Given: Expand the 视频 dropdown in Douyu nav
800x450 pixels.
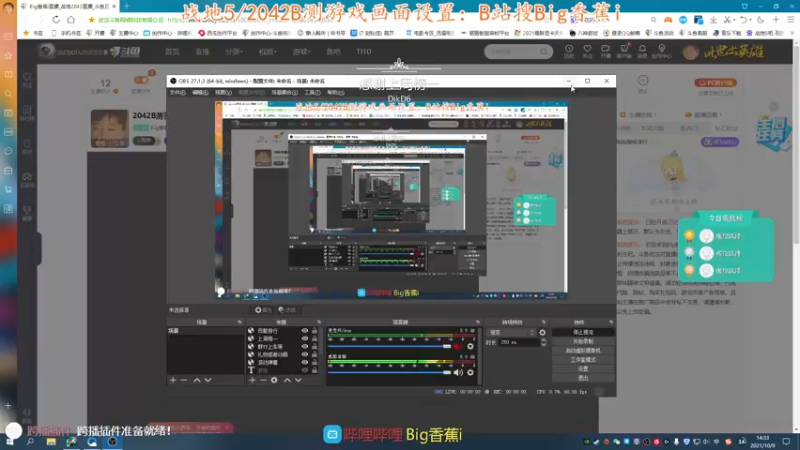Looking at the screenshot, I should pyautogui.click(x=267, y=52).
